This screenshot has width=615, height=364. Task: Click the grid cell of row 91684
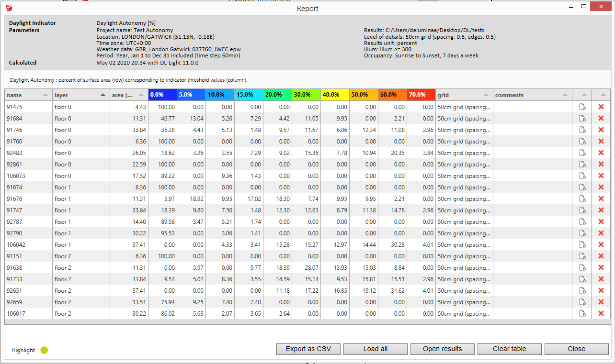pyautogui.click(x=465, y=118)
